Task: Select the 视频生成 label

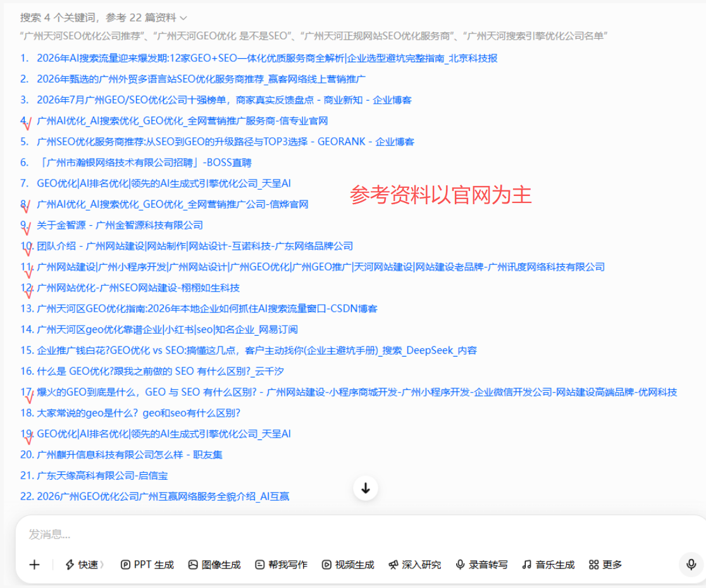Action: [354, 565]
